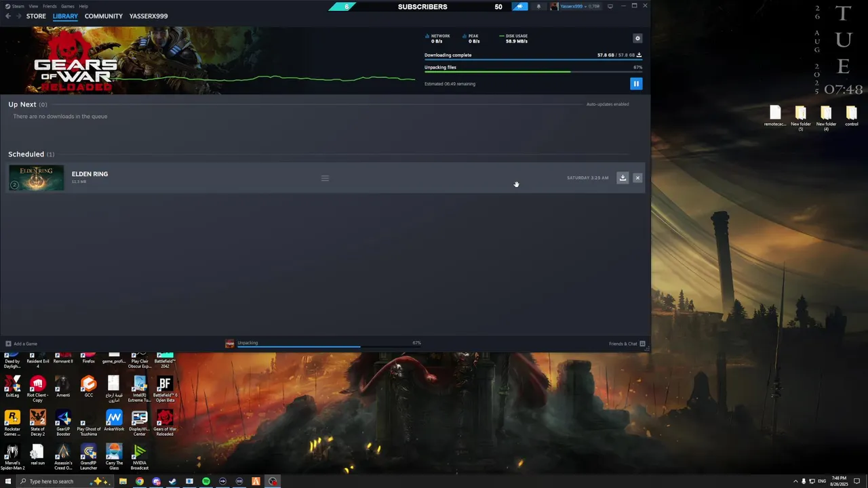Open Friends & Chat

click(x=627, y=344)
